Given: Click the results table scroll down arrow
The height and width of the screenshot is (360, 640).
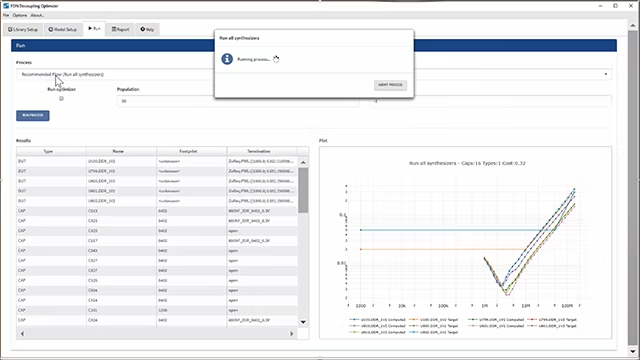Looking at the screenshot, I should pyautogui.click(x=303, y=322).
